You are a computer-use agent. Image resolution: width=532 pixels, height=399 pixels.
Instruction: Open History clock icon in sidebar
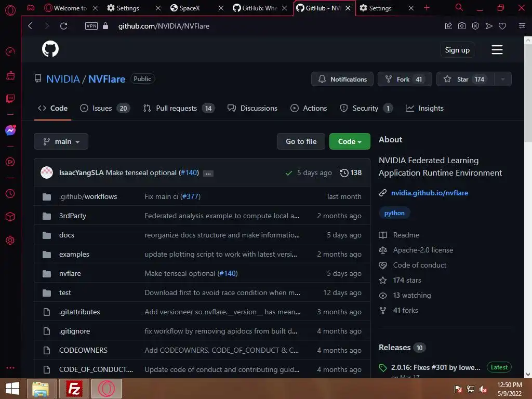(x=10, y=193)
